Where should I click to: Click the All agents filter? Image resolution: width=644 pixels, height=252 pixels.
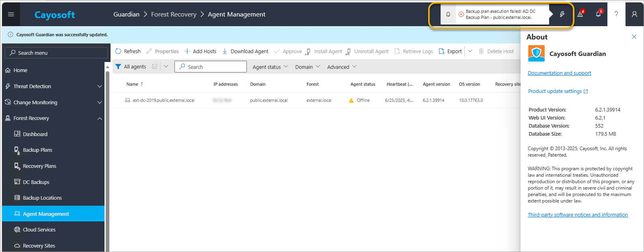[x=131, y=67]
